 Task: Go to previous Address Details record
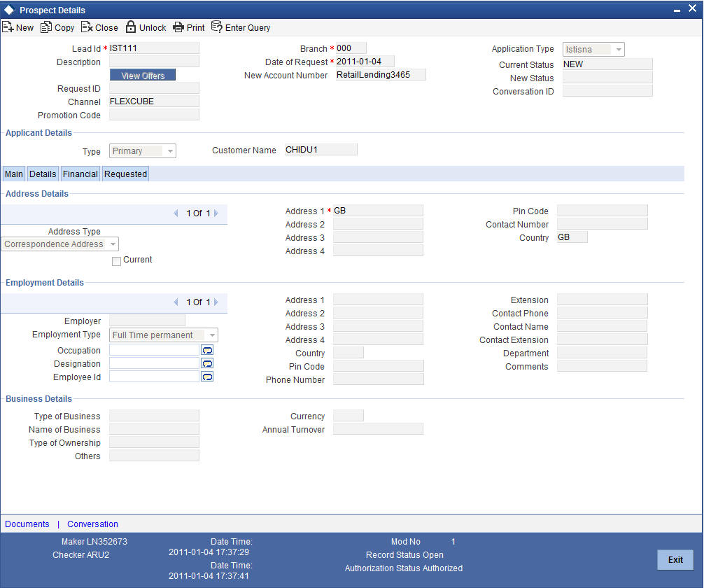176,213
